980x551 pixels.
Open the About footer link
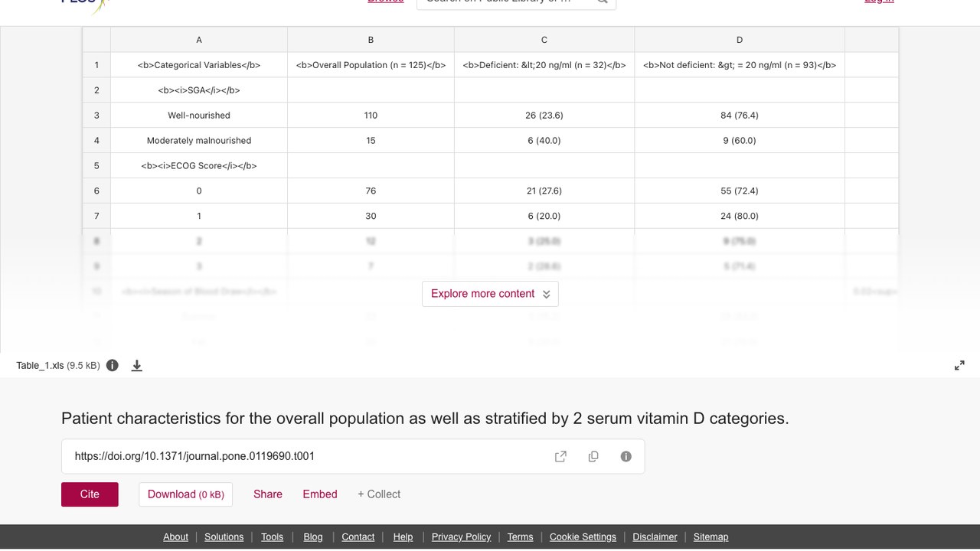pyautogui.click(x=175, y=537)
